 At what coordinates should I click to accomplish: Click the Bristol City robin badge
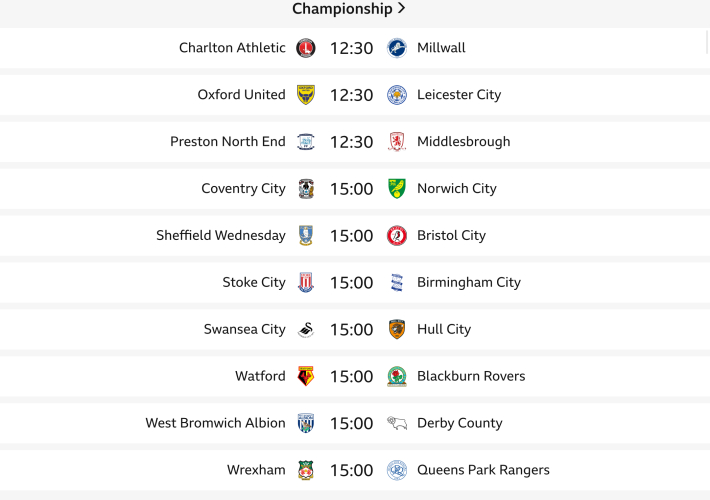pos(397,236)
